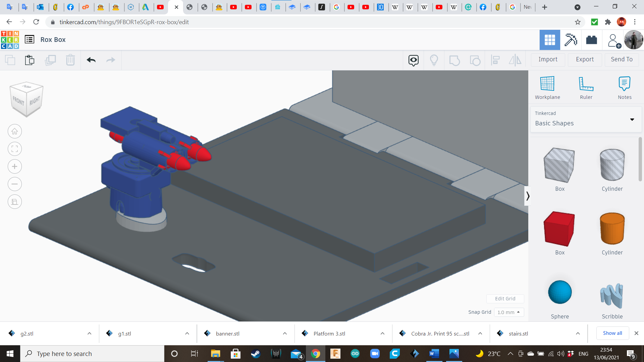Image resolution: width=644 pixels, height=362 pixels.
Task: Open the Send To menu
Action: coord(622,59)
